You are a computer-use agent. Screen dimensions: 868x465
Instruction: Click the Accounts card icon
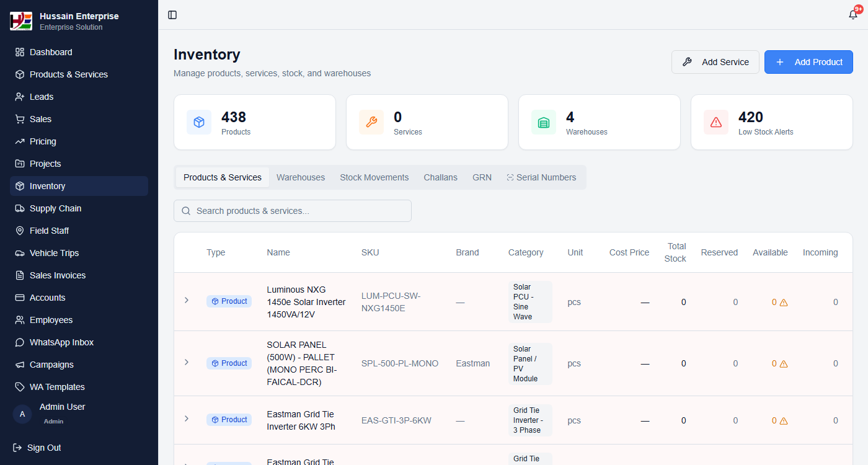pos(20,298)
